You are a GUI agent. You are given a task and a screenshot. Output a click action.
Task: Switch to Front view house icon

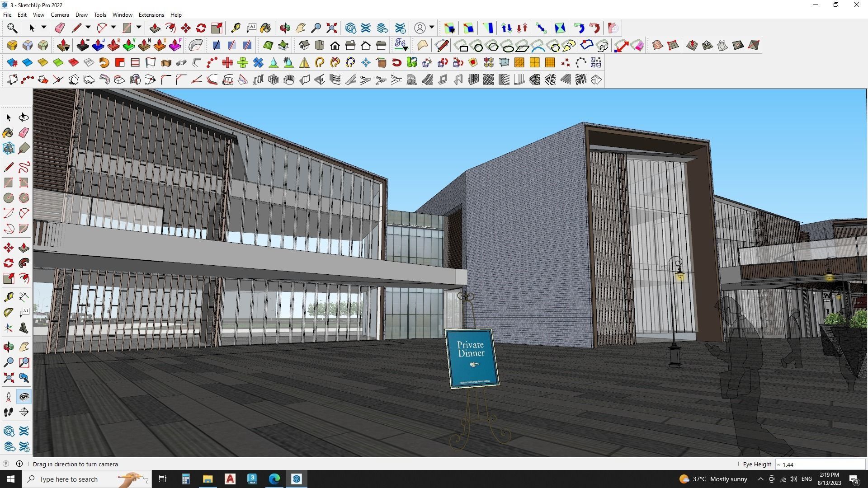335,45
